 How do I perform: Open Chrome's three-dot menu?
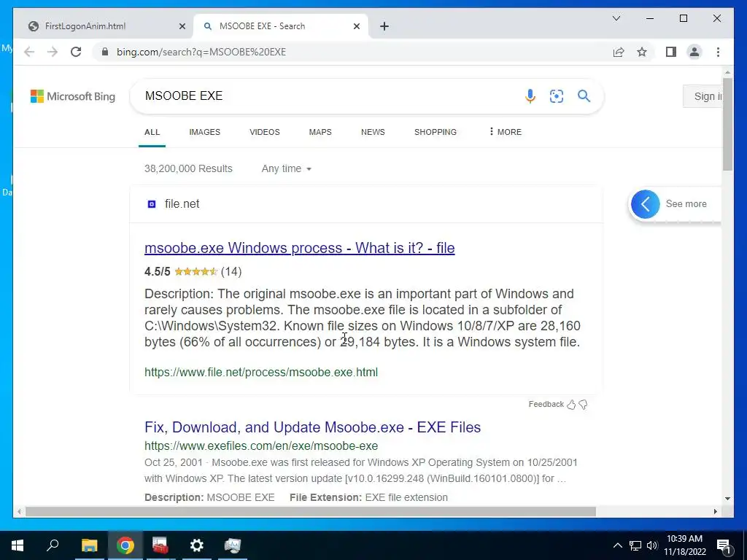[x=718, y=52]
